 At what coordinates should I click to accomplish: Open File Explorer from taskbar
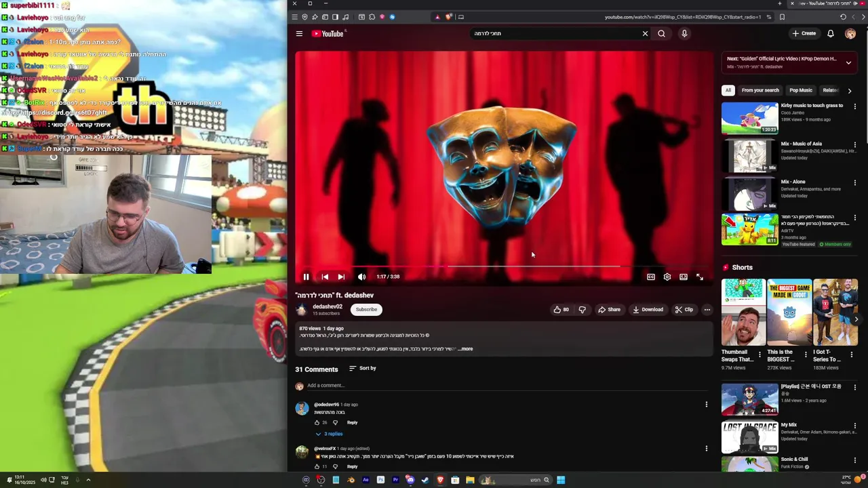click(x=470, y=480)
